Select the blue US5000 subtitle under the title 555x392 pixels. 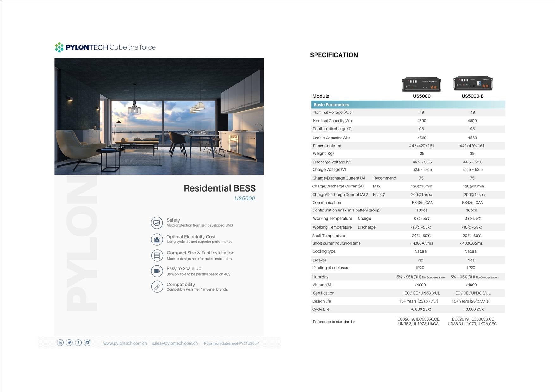point(245,199)
